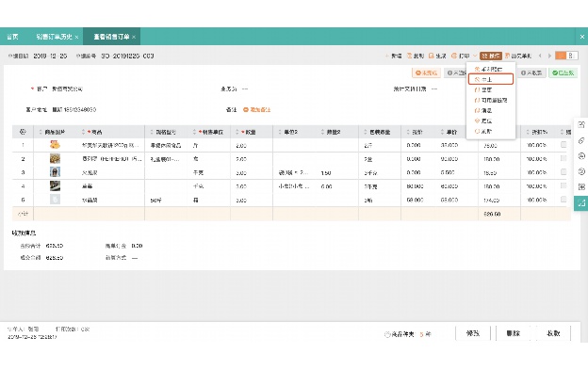
Task: Switch to the orange list view toggle
Action: click(x=561, y=56)
